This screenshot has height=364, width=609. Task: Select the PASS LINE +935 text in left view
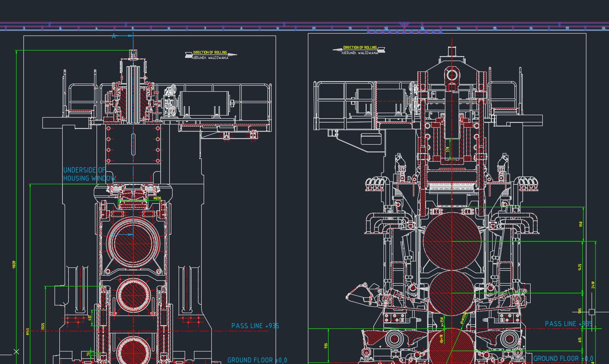coord(255,326)
